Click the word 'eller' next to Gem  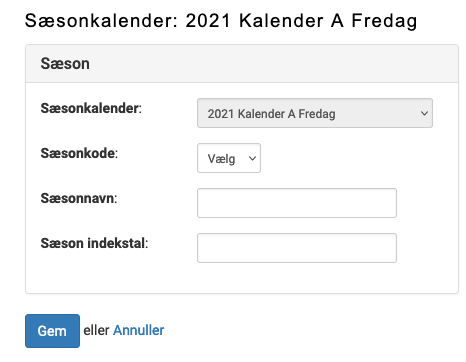[x=96, y=330]
